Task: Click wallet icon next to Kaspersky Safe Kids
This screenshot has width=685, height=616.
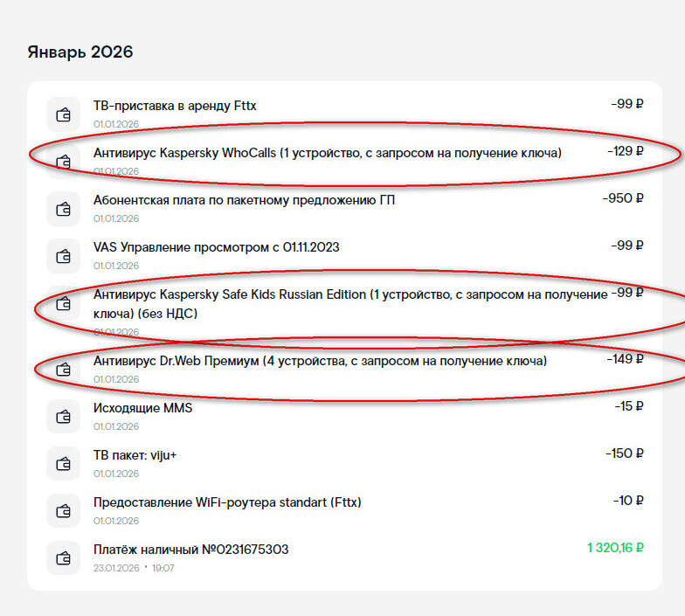Action: pyautogui.click(x=63, y=303)
